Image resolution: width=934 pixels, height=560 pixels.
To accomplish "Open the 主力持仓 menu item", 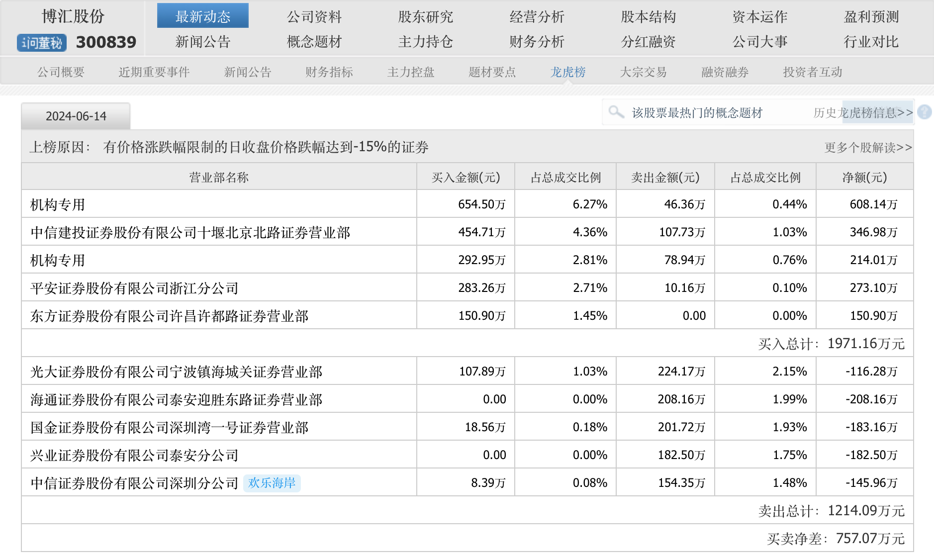I will 425,42.
